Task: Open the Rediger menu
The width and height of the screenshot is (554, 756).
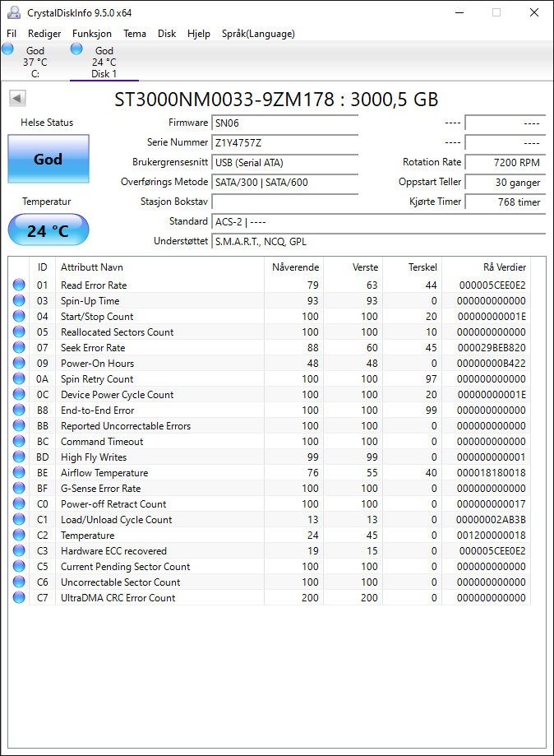Action: (44, 34)
